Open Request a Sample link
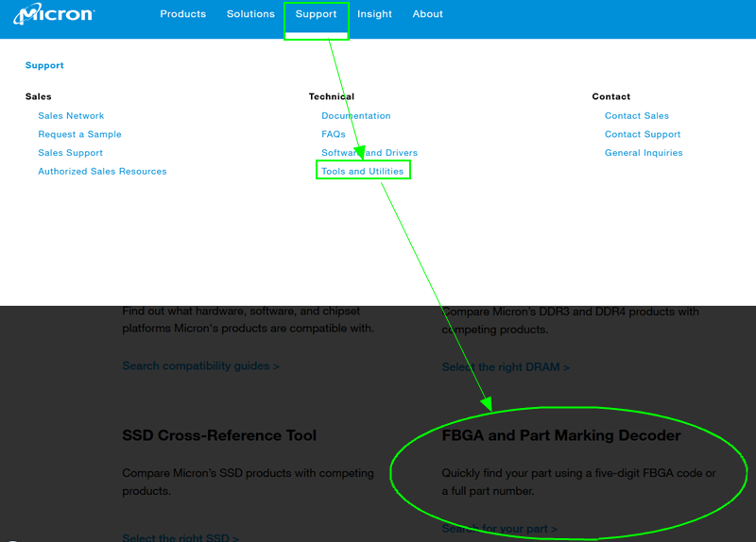The image size is (756, 542). point(79,134)
